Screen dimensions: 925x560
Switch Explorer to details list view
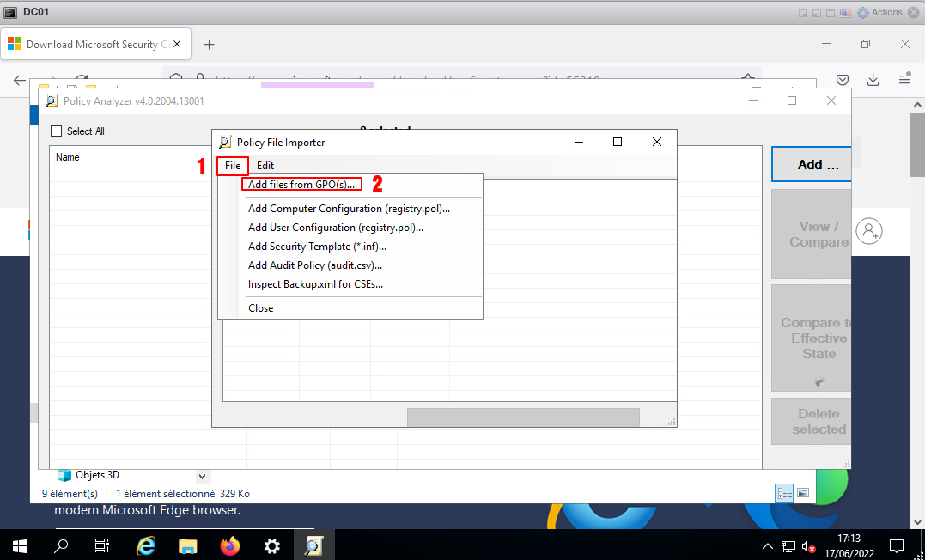tap(784, 493)
